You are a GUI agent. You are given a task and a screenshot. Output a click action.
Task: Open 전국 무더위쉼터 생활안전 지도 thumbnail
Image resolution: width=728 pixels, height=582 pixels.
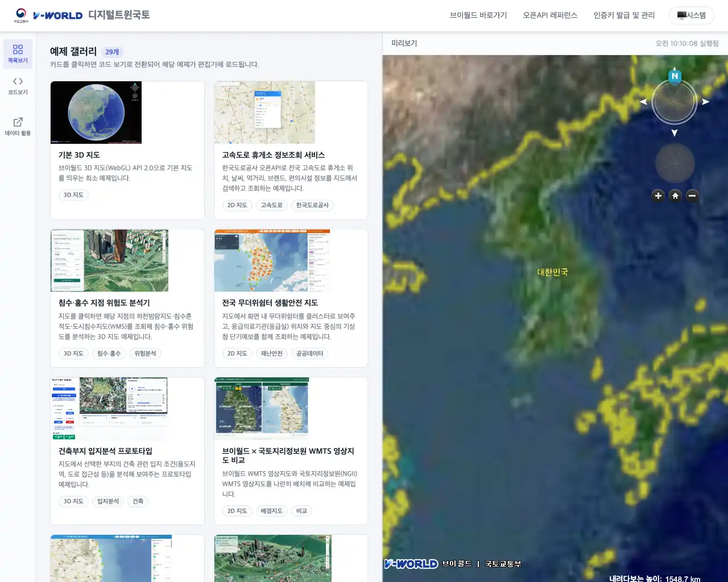tap(272, 260)
